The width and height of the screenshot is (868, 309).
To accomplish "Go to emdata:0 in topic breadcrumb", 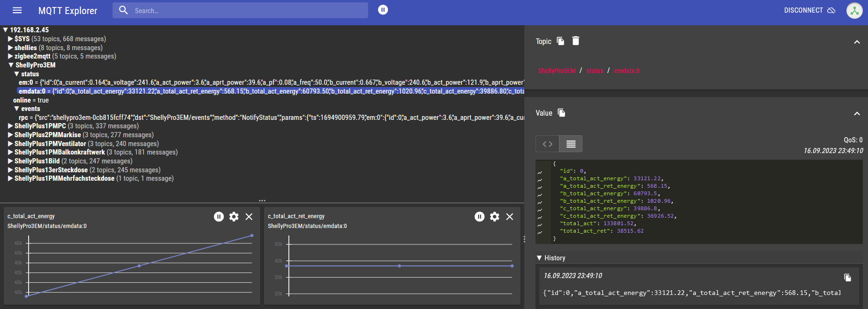I will (x=626, y=71).
